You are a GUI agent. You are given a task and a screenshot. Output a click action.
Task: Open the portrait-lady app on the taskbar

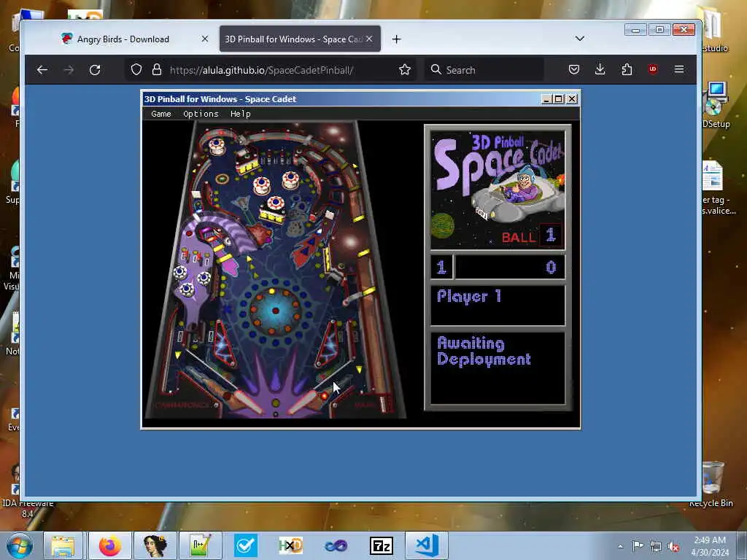pyautogui.click(x=155, y=545)
